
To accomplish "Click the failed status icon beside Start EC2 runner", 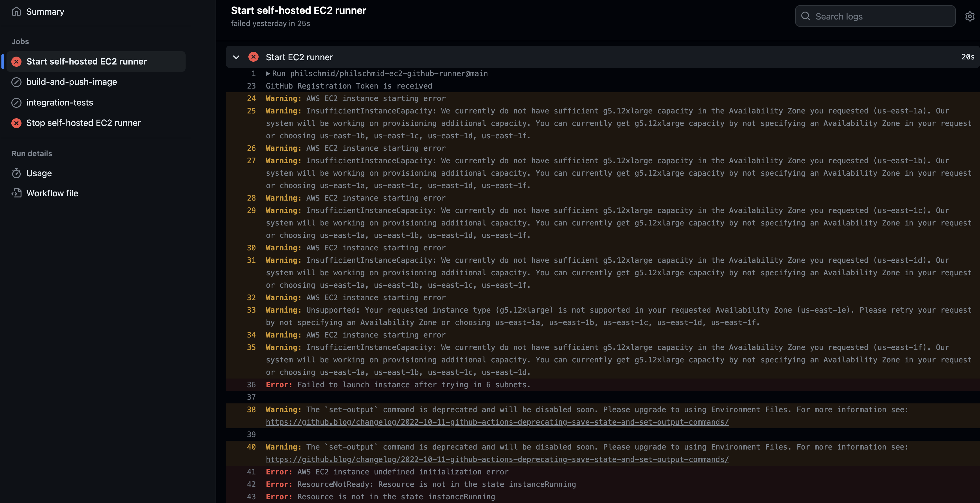I will click(x=253, y=57).
